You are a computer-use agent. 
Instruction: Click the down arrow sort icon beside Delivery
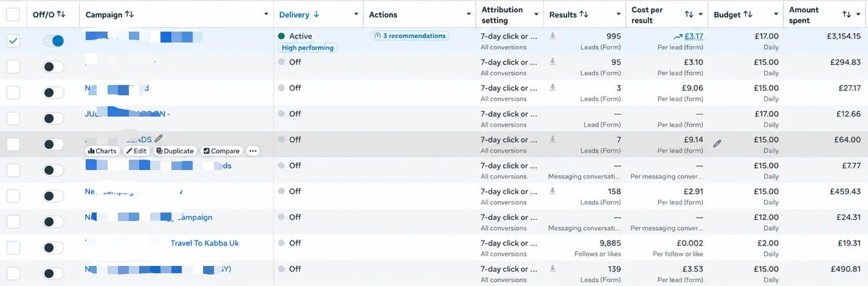(316, 15)
